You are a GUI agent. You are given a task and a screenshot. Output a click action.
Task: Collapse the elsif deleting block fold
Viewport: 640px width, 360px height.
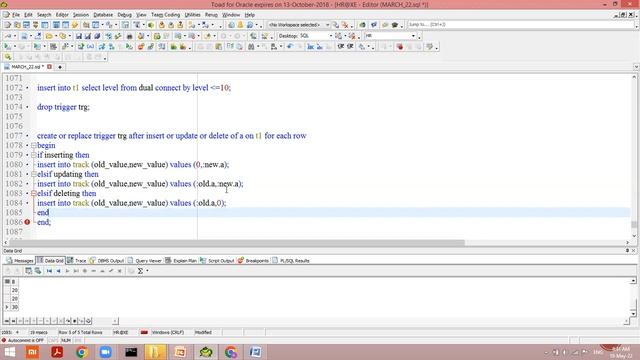tap(34, 193)
